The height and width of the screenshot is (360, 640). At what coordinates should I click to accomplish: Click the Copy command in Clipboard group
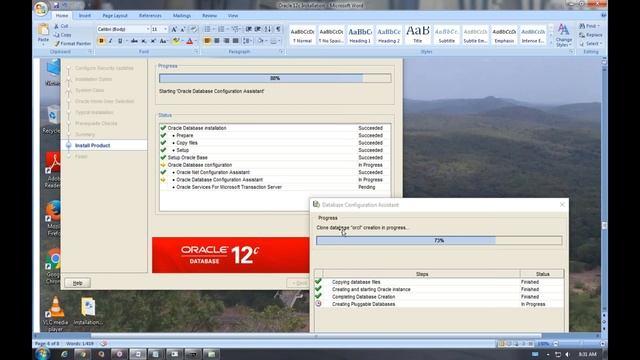62,35
